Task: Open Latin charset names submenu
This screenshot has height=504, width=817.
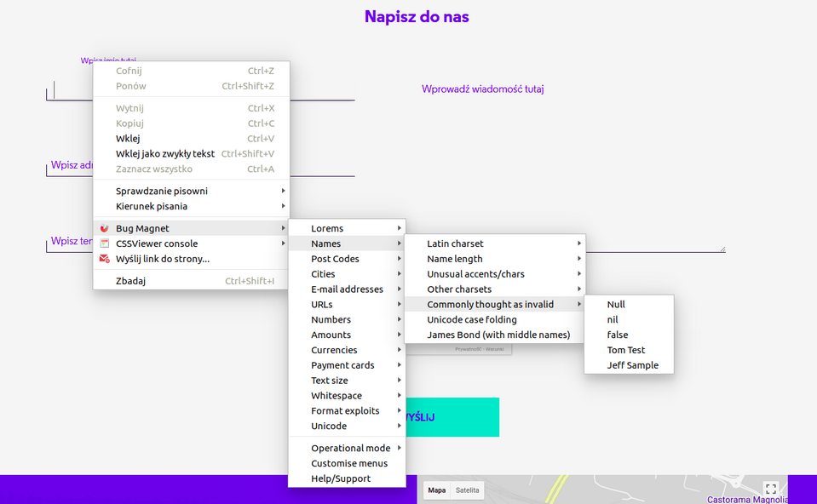Action: click(x=495, y=243)
